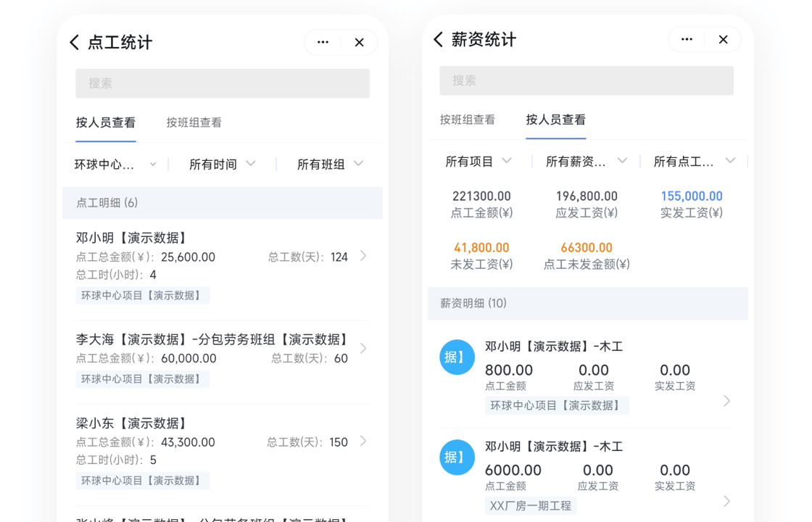Image resolution: width=812 pixels, height=522 pixels.
Task: Close the 薪资统计 mini program
Action: click(723, 40)
